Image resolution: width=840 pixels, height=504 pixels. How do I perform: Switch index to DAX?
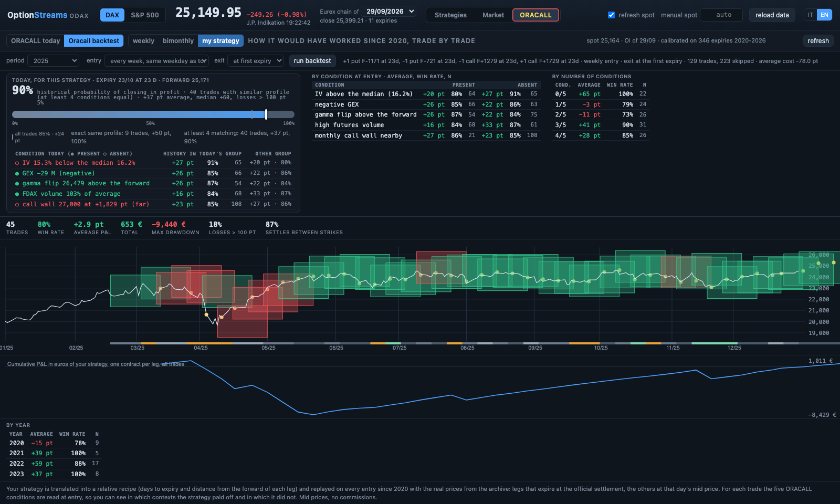(112, 15)
